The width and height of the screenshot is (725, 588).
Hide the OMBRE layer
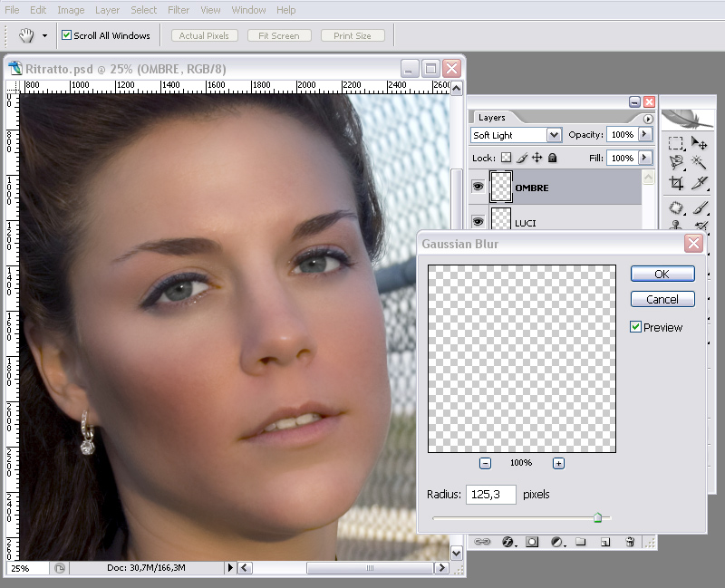point(478,187)
